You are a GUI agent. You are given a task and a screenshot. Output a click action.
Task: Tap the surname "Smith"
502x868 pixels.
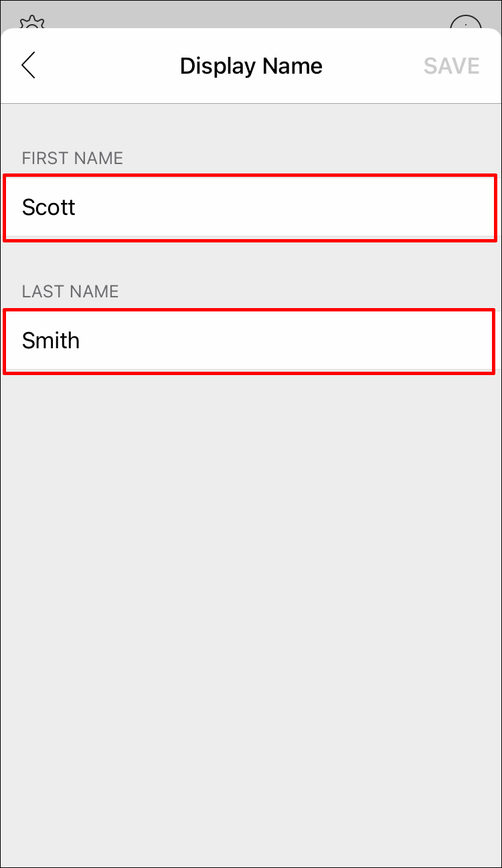[x=51, y=340]
